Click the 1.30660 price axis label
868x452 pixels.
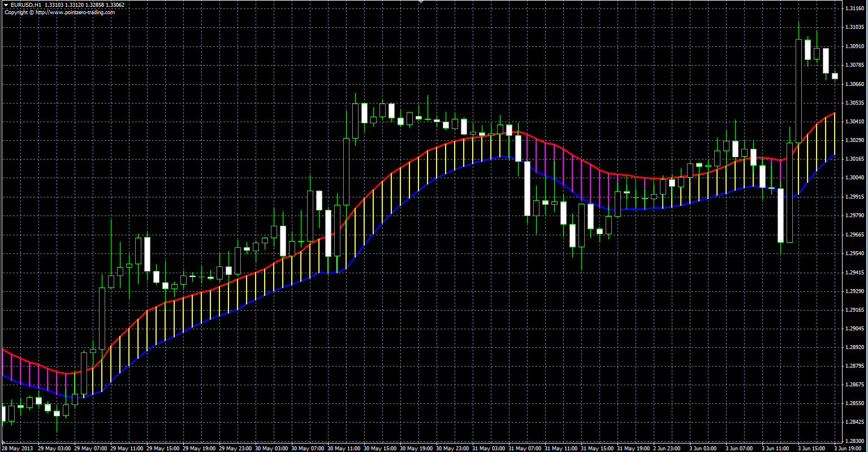(x=854, y=84)
